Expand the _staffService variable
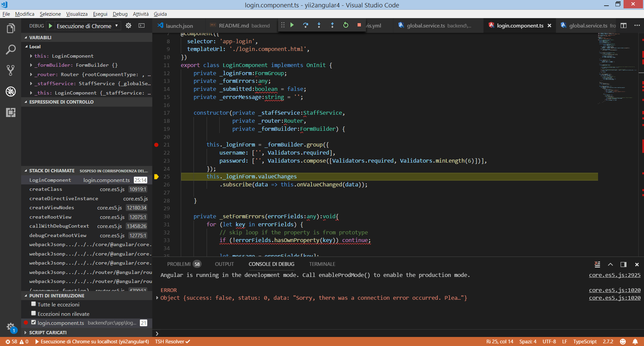 click(31, 83)
